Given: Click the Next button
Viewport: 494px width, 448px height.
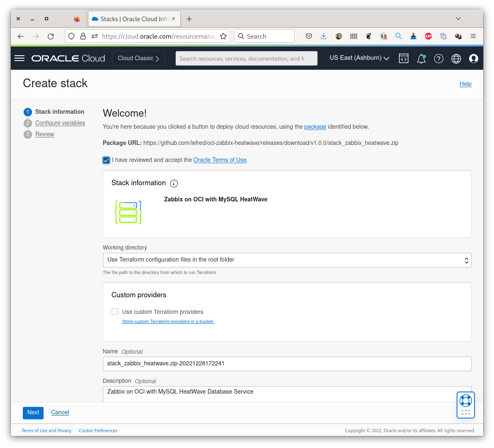Looking at the screenshot, I should click(x=33, y=412).
